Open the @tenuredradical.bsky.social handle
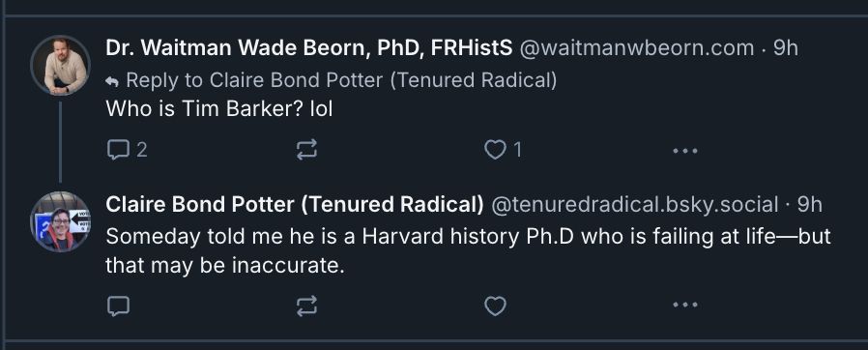This screenshot has width=868, height=350. click(634, 205)
